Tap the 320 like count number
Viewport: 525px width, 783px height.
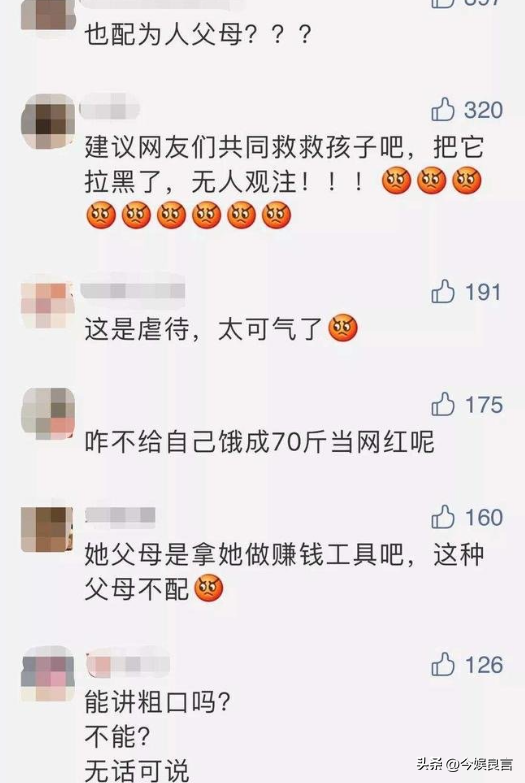click(x=483, y=110)
